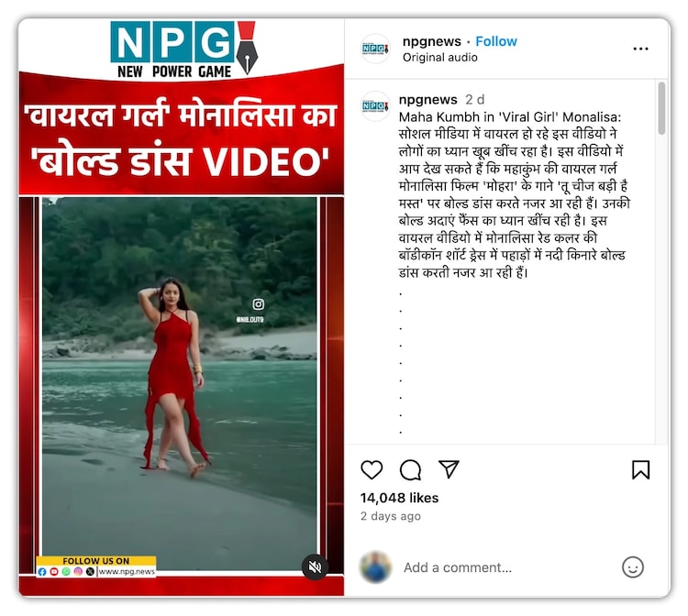Open comments via speech bubble icon
Screen dimensions: 688x616
click(410, 470)
